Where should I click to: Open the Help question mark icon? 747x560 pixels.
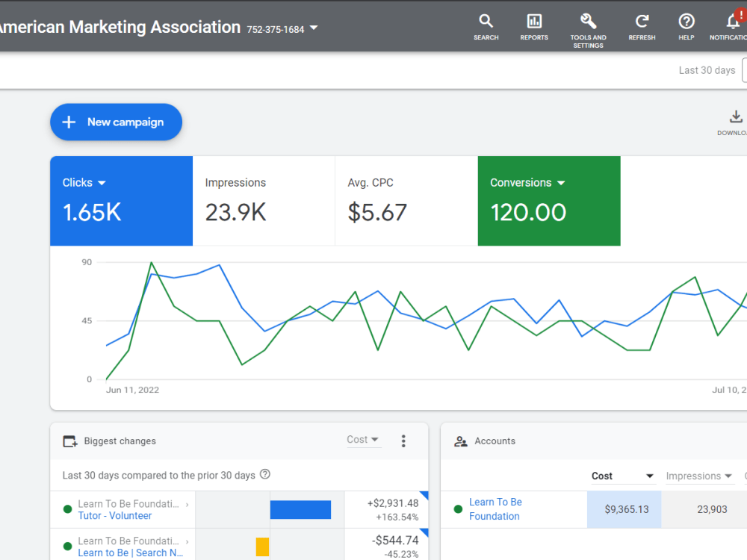click(x=686, y=27)
